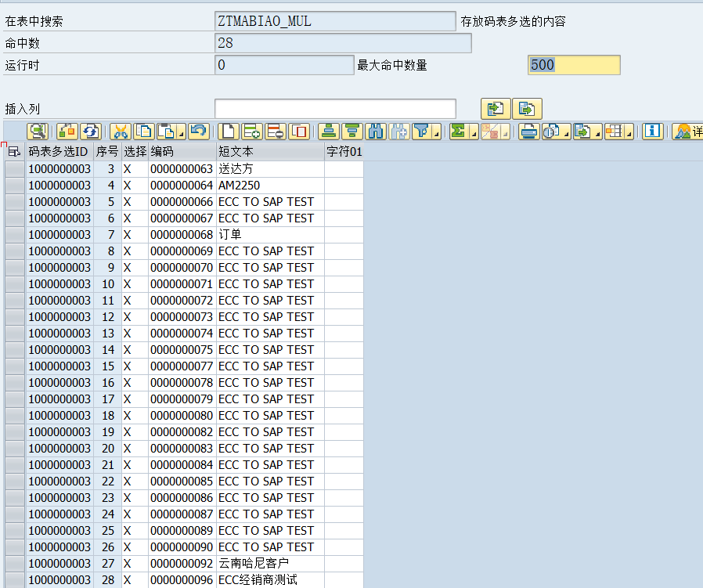Expand the Export icon dropdown arrow
703x588 pixels.
tap(597, 133)
